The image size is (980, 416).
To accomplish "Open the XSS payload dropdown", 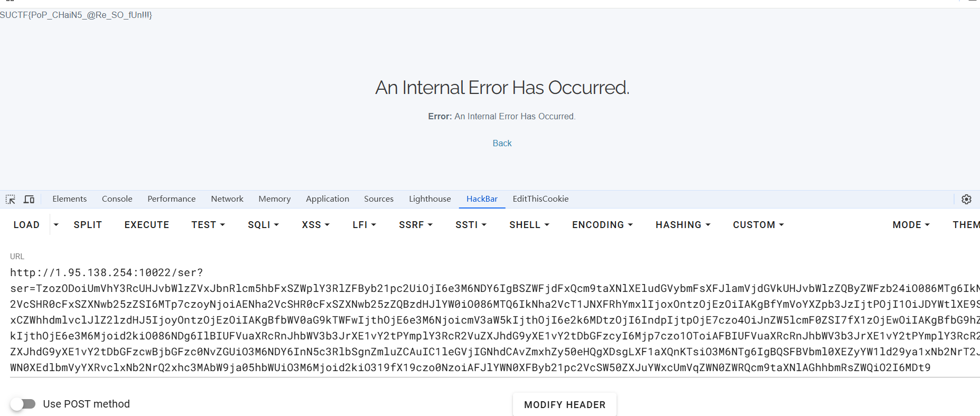I will tap(315, 225).
